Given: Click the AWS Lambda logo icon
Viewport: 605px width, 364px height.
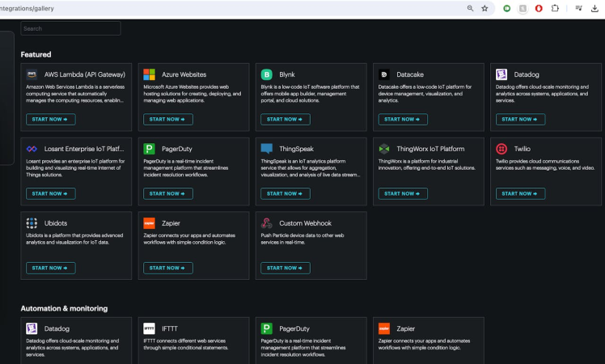Looking at the screenshot, I should pos(32,74).
